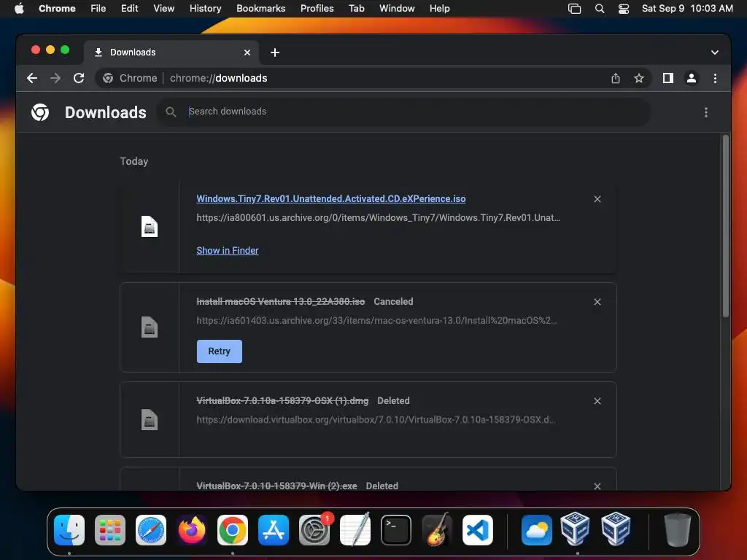Open the Chrome application menu
Viewport: 747px width, 560px height.
click(57, 9)
